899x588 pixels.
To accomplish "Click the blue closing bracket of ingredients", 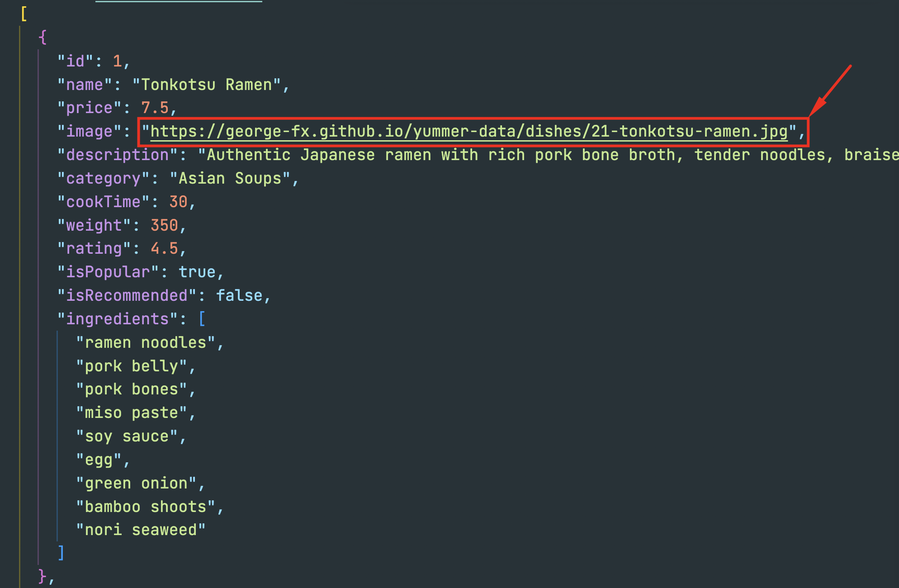I will [61, 553].
